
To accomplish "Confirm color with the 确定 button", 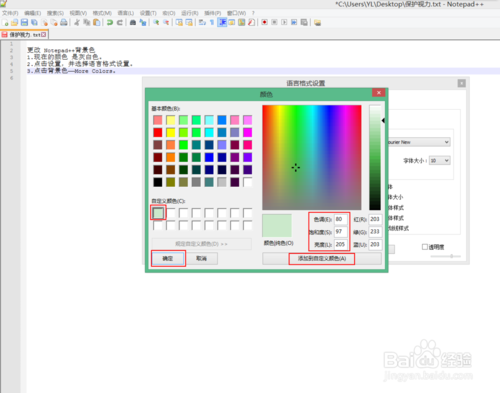I will 168,258.
